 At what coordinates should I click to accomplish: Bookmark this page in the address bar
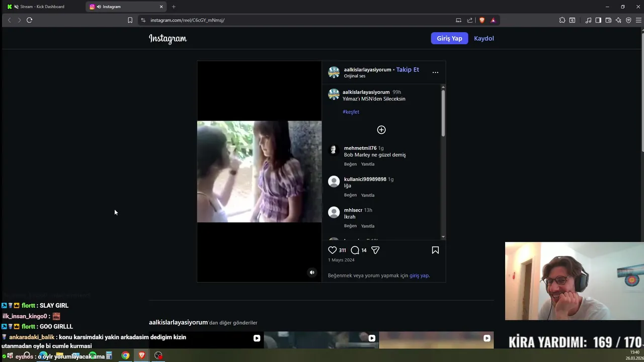pyautogui.click(x=130, y=20)
